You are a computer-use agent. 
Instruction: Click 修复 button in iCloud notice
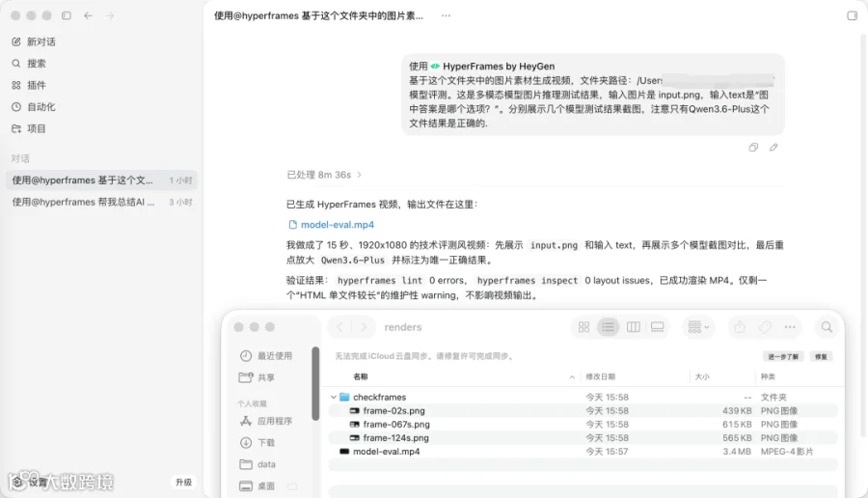tap(821, 357)
